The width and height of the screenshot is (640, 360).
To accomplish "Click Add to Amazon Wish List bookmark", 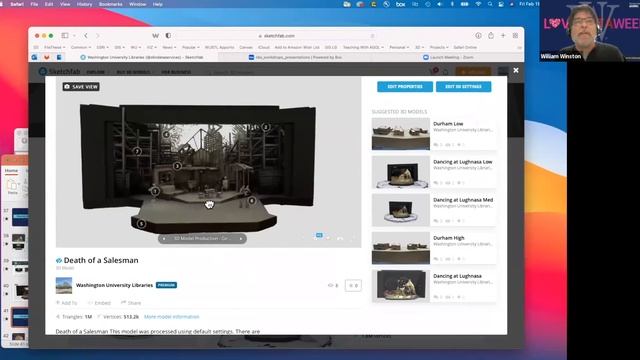I will tap(297, 47).
